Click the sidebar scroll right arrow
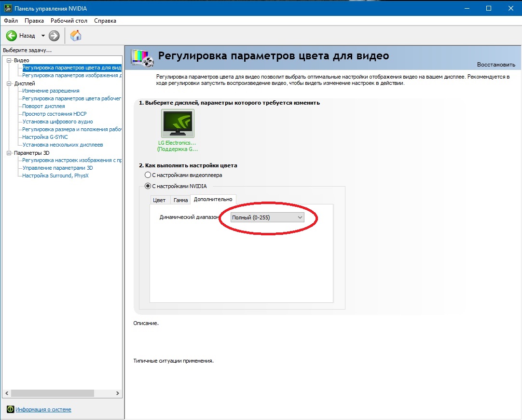This screenshot has width=522, height=420. (117, 393)
